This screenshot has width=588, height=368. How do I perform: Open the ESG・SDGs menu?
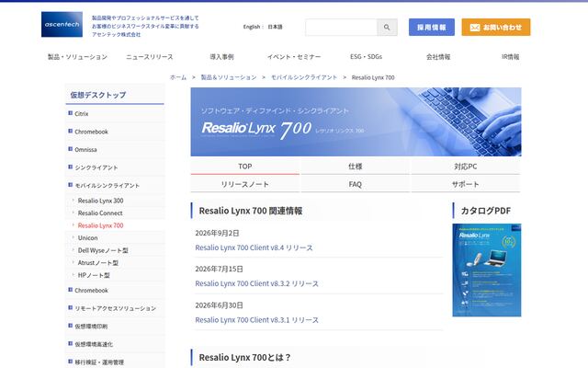click(x=366, y=57)
